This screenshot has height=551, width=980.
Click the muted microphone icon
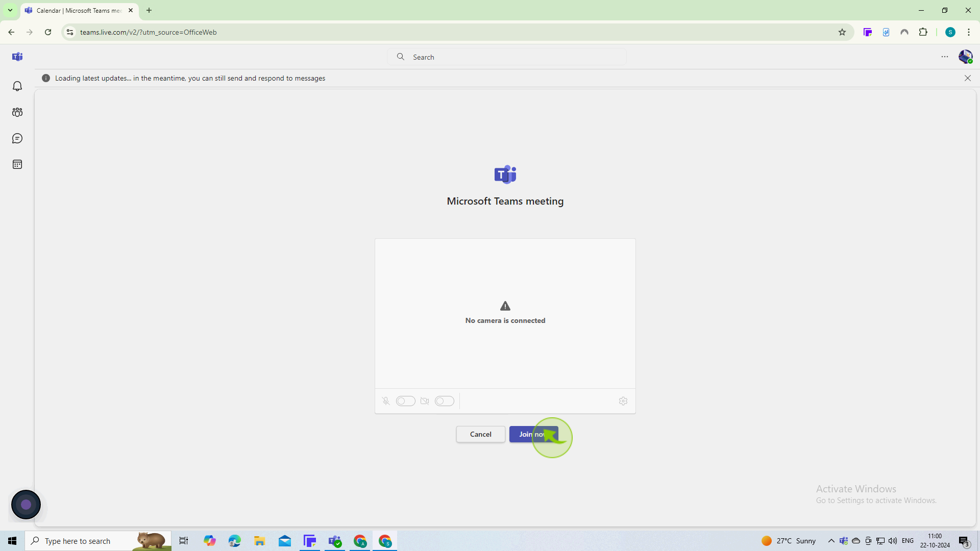pyautogui.click(x=386, y=401)
